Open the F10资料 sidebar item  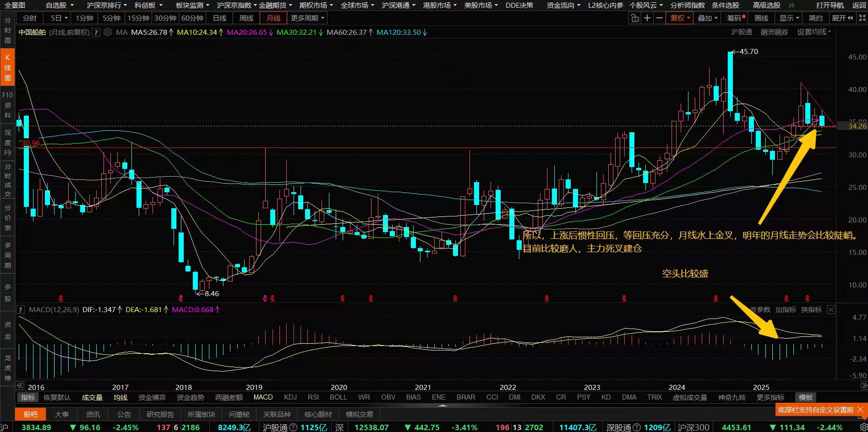(7, 105)
